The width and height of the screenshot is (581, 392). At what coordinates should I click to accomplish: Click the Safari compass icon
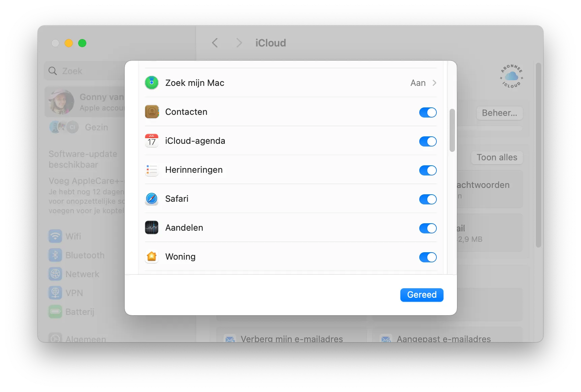152,199
